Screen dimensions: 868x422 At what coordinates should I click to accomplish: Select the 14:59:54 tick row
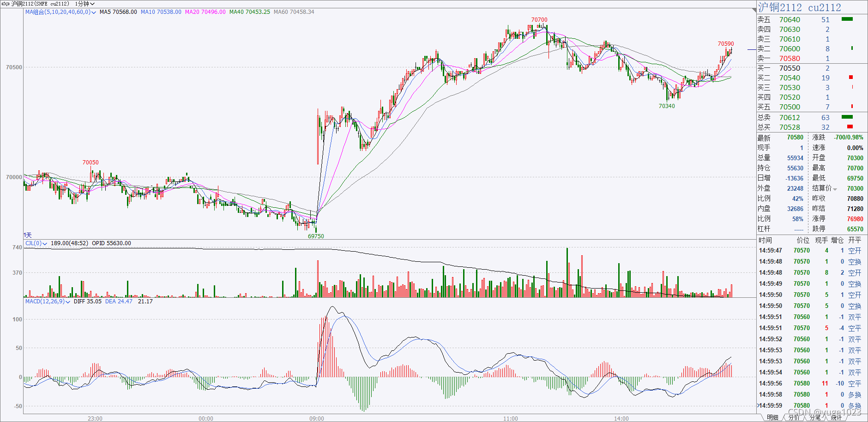(x=812, y=373)
